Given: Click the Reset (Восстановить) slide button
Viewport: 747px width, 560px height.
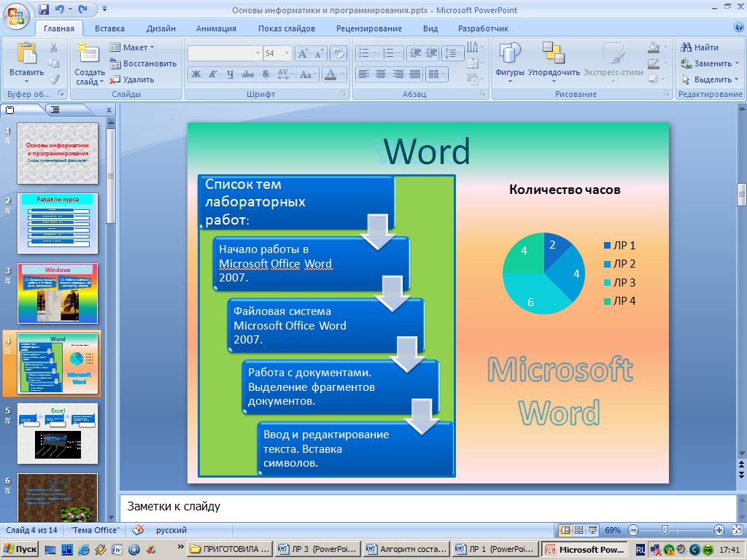Looking at the screenshot, I should pyautogui.click(x=143, y=63).
